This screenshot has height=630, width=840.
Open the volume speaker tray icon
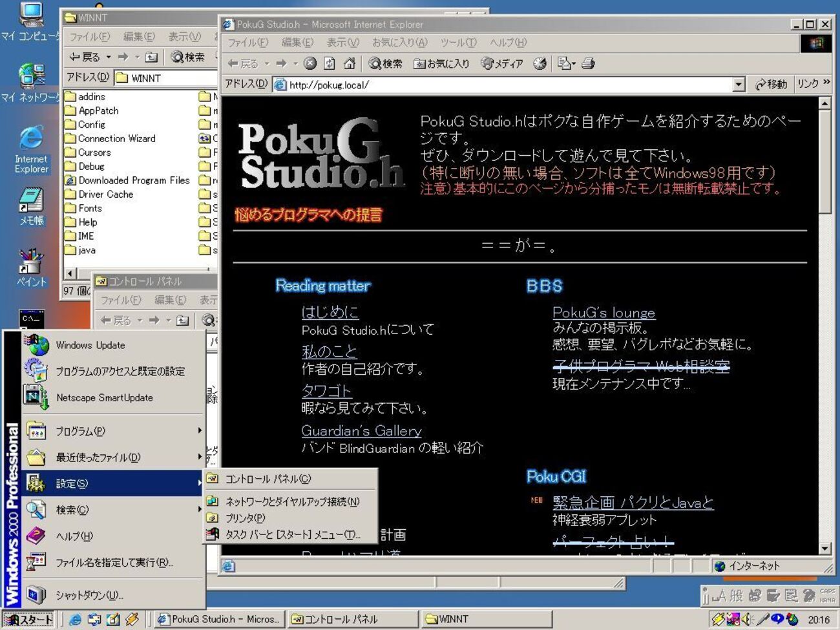point(747,619)
